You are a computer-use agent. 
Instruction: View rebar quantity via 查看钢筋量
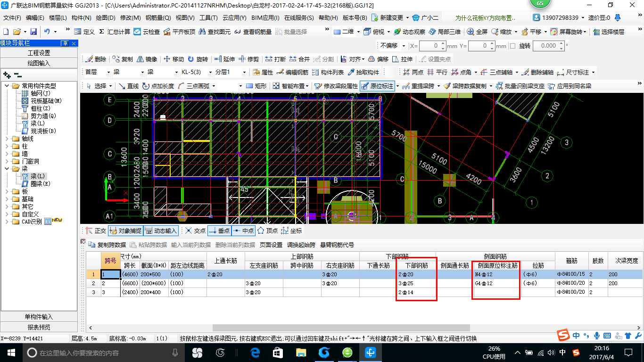(x=253, y=32)
